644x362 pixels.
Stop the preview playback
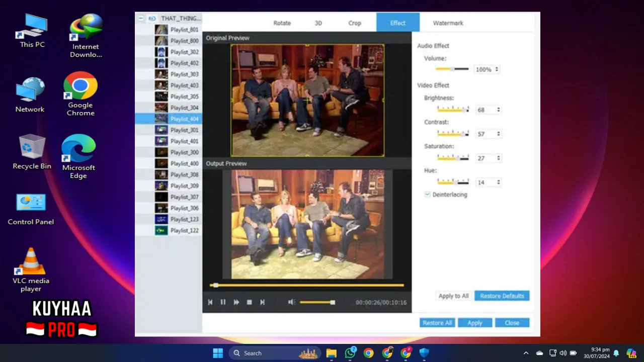(249, 302)
